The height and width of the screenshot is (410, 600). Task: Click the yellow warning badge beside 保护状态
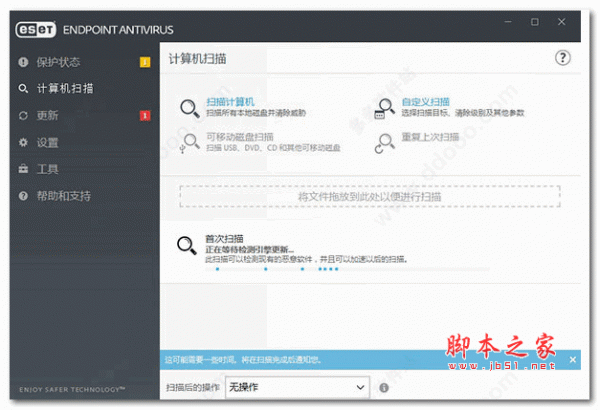[x=145, y=62]
